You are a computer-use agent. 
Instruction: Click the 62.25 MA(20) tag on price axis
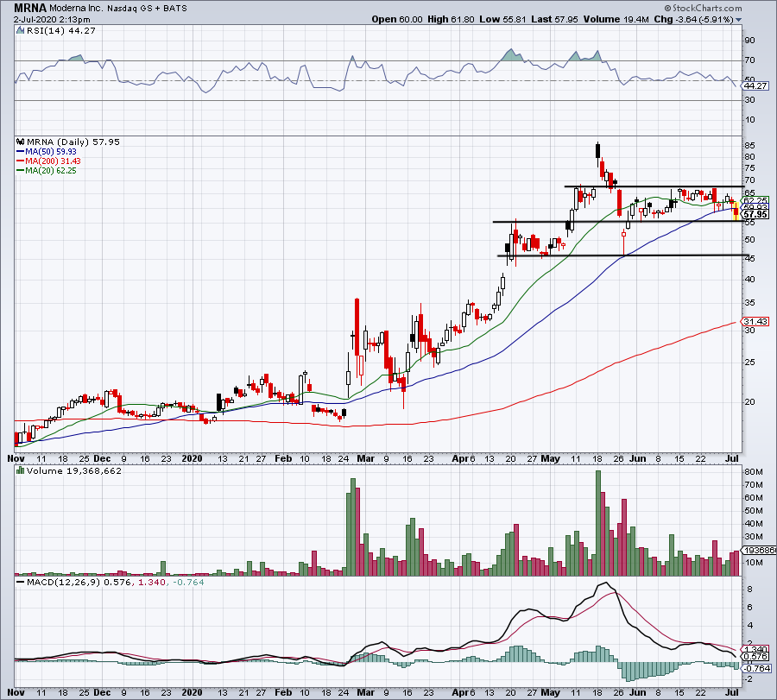click(755, 200)
